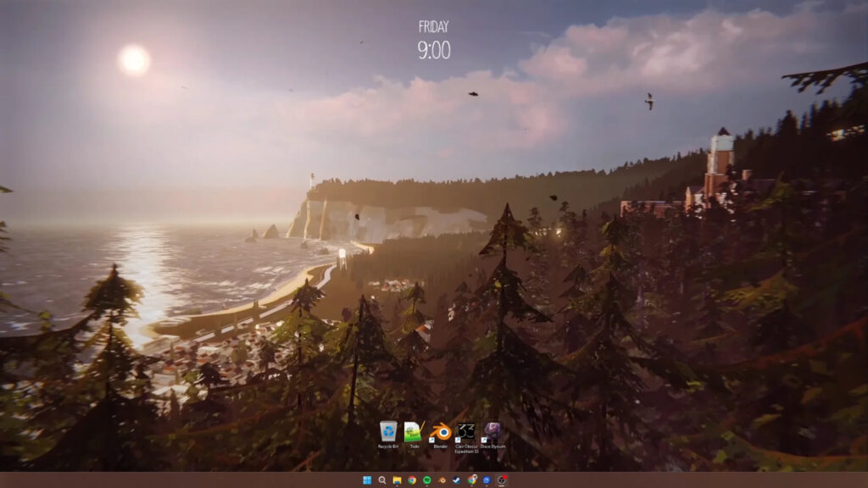Open the Windows Start menu
868x488 pixels.
[367, 480]
